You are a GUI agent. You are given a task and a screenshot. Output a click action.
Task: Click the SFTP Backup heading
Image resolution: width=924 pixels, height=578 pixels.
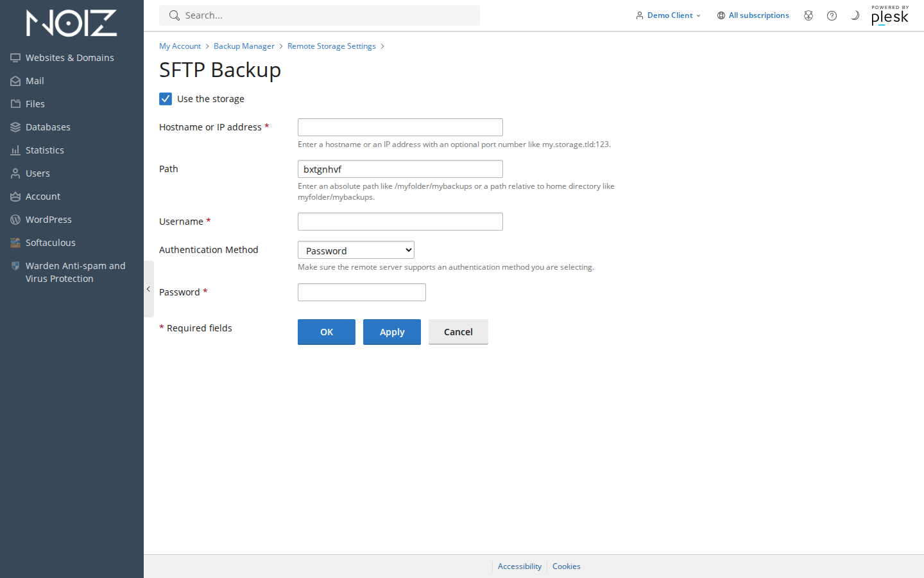[220, 69]
